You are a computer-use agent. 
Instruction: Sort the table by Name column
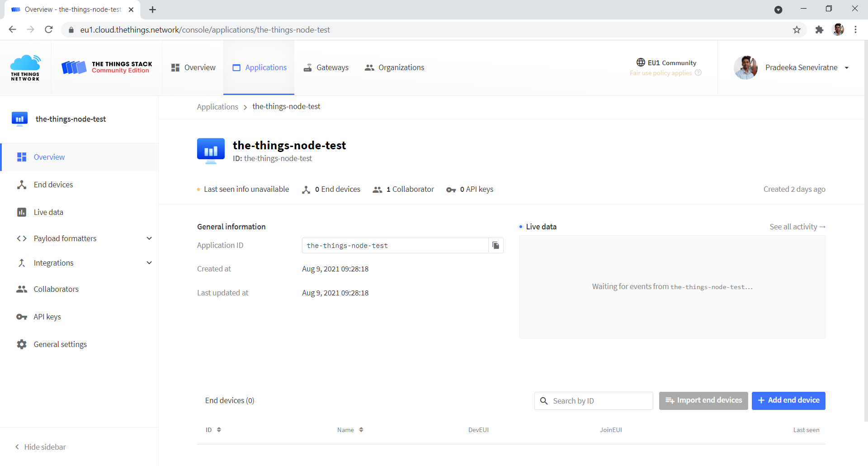(361, 430)
